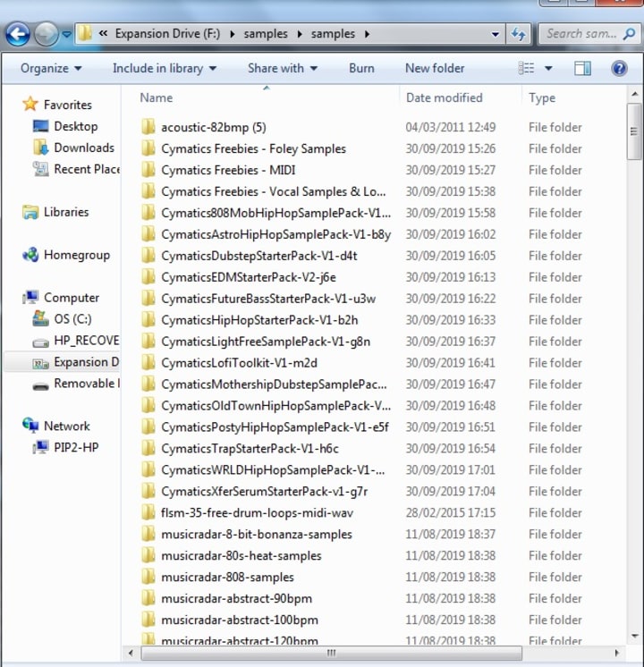Screen dimensions: 644x667
Task: Click first samples breadcrumb in address bar
Action: 266,34
